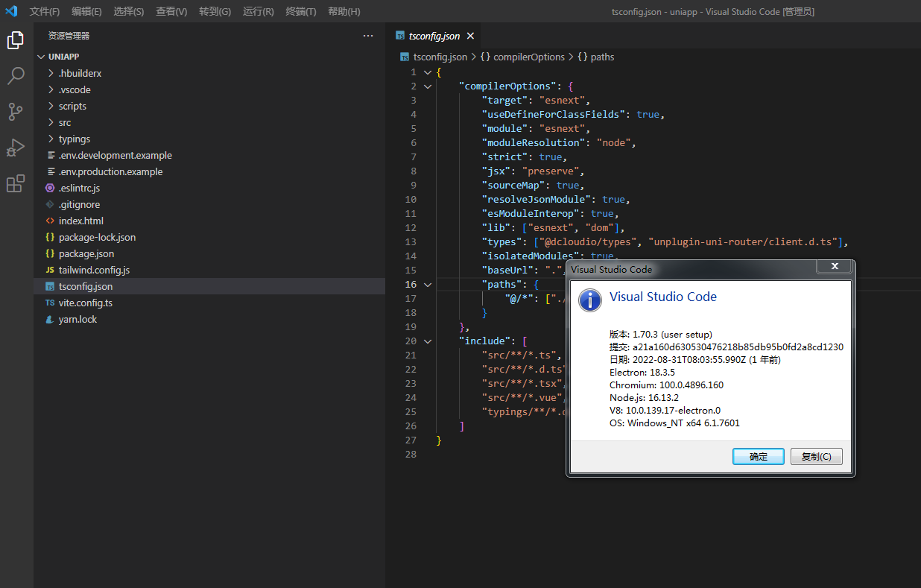Fold the include array at line 20

428,341
